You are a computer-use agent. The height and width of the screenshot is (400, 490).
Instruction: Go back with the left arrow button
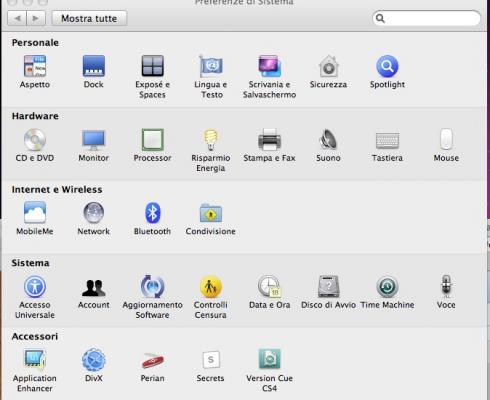(17, 18)
